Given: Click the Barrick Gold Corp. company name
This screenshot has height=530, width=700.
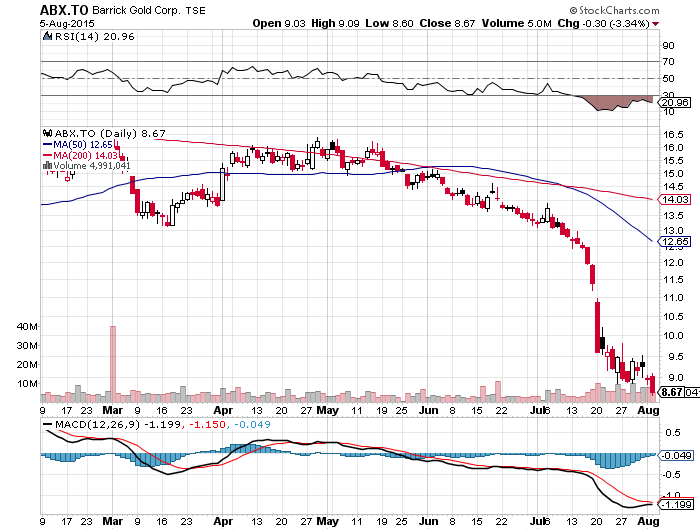Looking at the screenshot, I should [136, 10].
